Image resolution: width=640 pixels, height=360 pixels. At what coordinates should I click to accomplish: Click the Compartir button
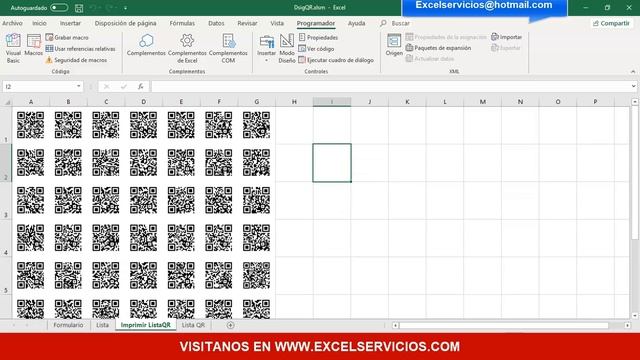[611, 23]
